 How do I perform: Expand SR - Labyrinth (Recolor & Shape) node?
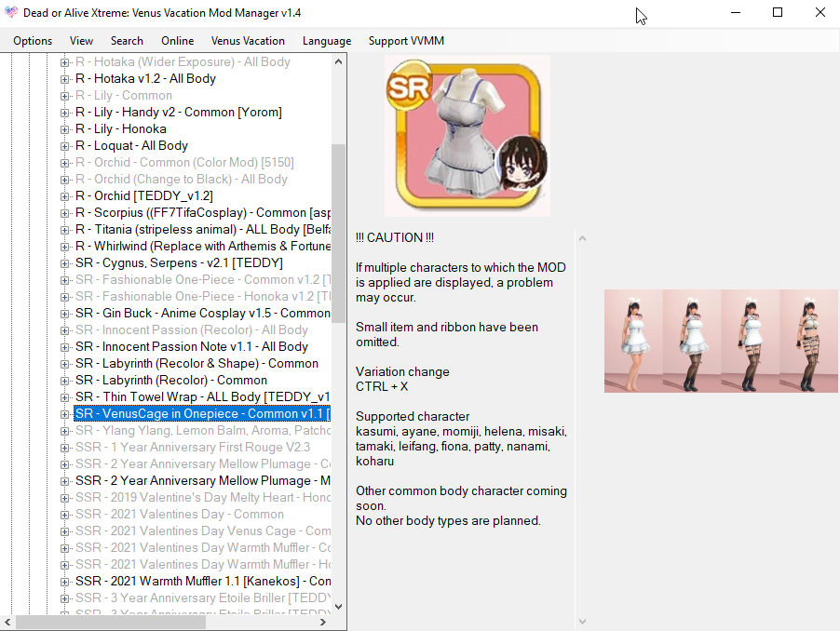(x=64, y=364)
